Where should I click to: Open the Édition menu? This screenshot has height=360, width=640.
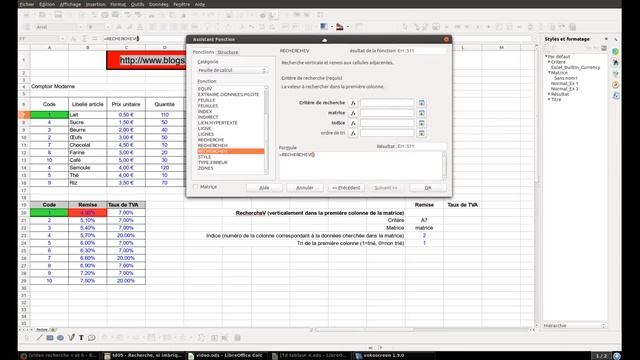click(47, 4)
